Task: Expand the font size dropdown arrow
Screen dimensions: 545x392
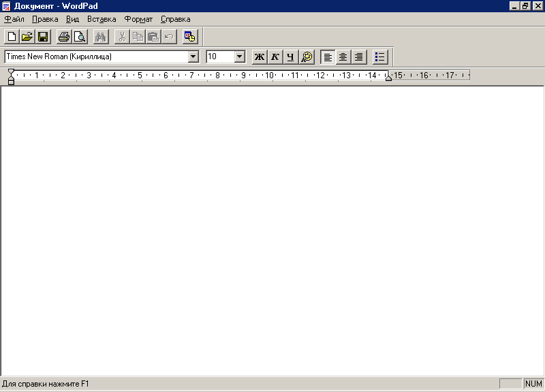Action: point(240,56)
